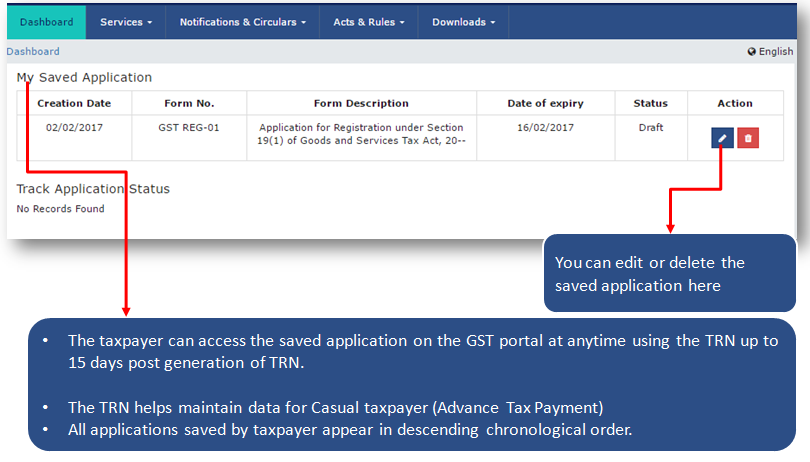The height and width of the screenshot is (462, 810).
Task: Click the 16/02/2017 expiry date cell
Action: tap(545, 128)
